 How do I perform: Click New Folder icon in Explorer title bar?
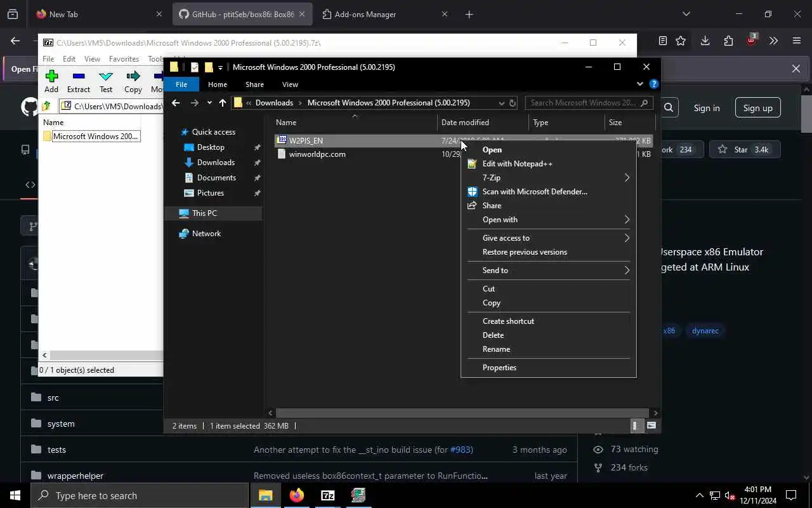209,67
